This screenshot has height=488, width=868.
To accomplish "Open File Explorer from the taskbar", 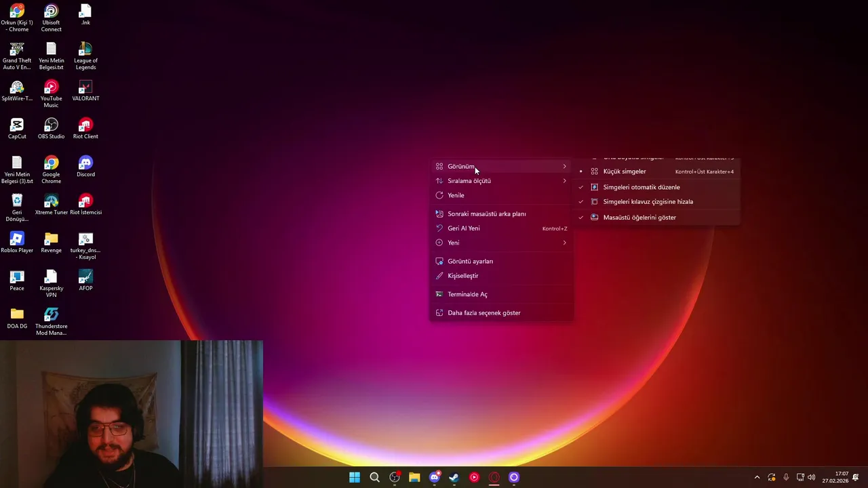I will (x=414, y=477).
